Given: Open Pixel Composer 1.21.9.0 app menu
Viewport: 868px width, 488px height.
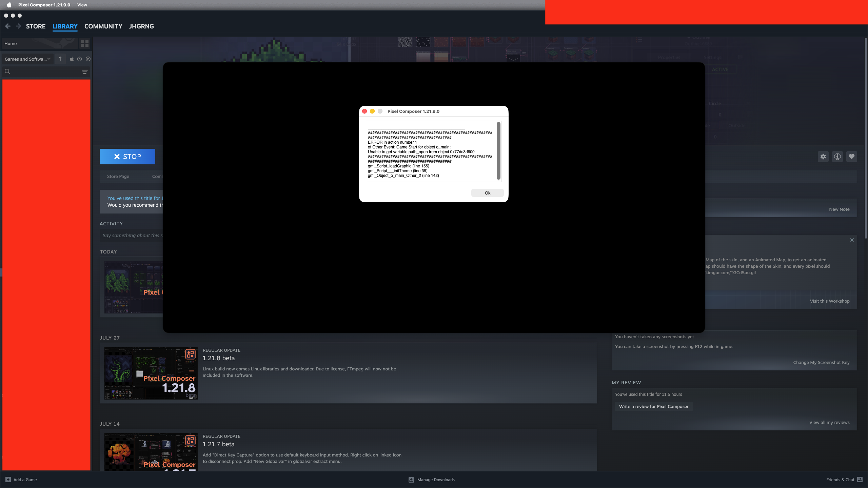Looking at the screenshot, I should pos(44,5).
